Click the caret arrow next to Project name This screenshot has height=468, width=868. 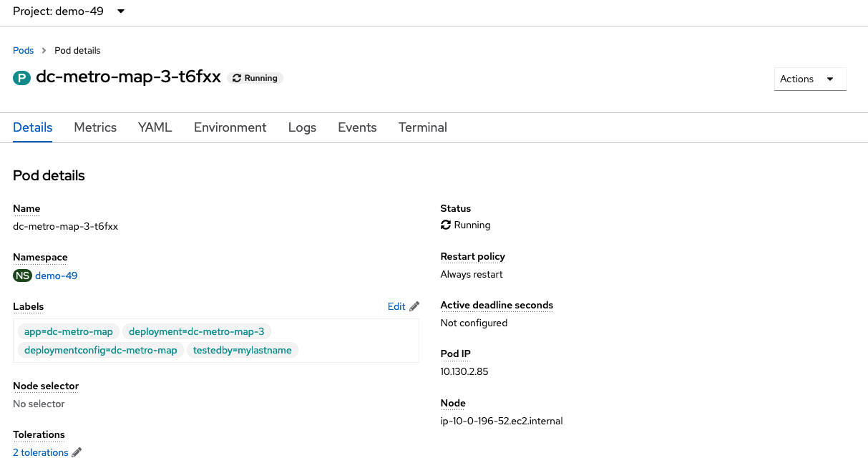click(120, 11)
